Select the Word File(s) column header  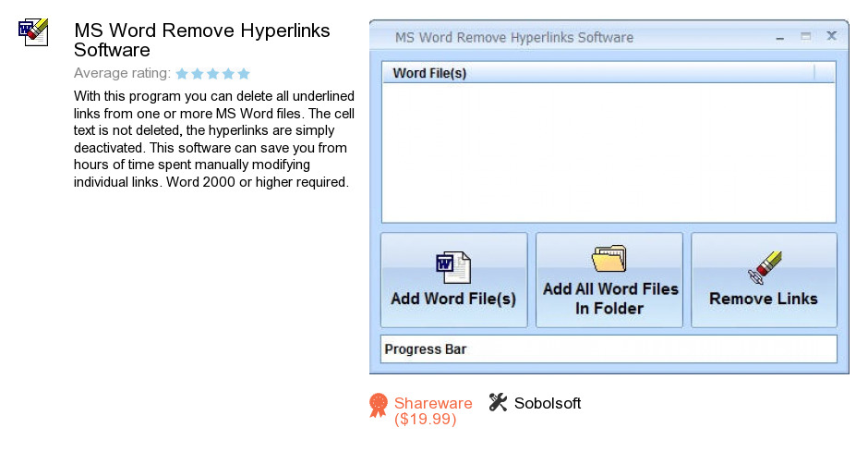tap(609, 73)
